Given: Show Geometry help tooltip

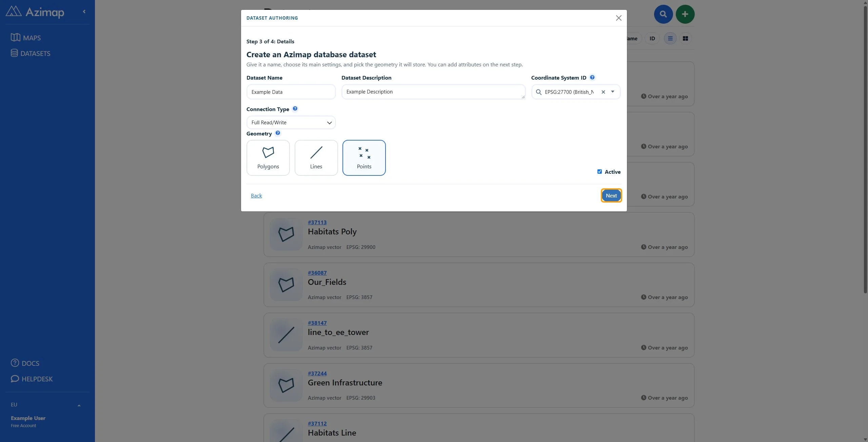Looking at the screenshot, I should (x=278, y=133).
